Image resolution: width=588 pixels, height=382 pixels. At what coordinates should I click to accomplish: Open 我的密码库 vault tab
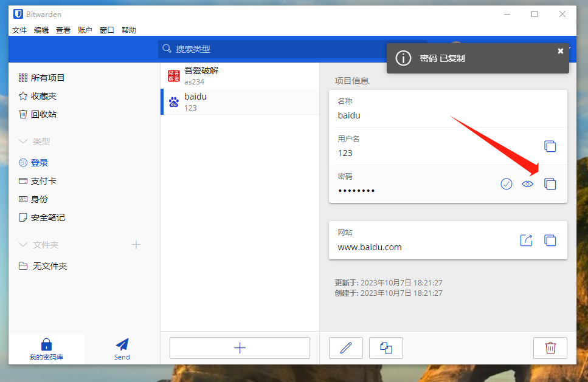click(46, 349)
